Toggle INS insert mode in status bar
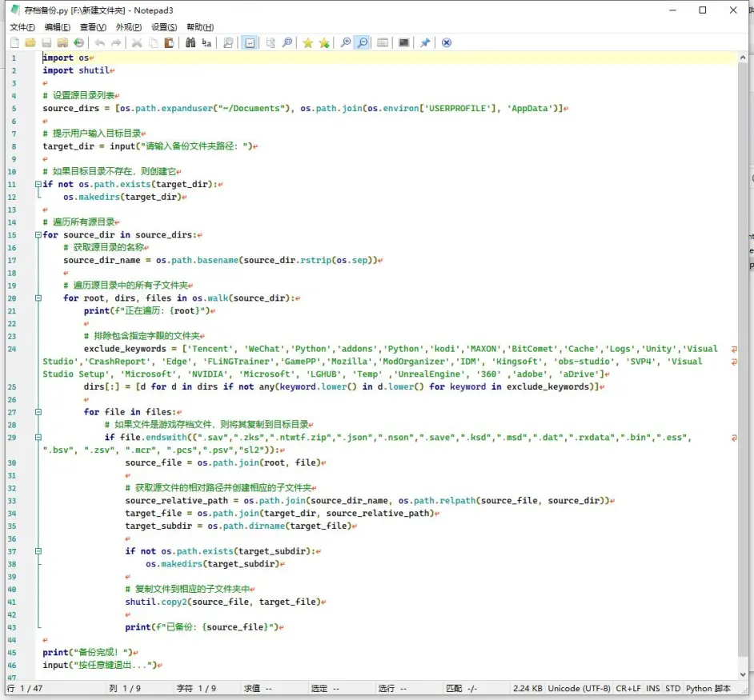Viewport: 754px width, 700px height. (x=653, y=688)
